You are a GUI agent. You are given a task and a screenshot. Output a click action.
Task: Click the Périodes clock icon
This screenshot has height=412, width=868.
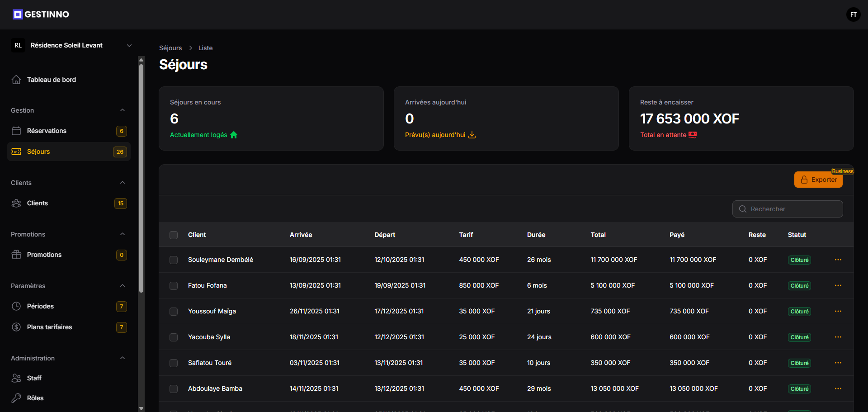(x=16, y=306)
